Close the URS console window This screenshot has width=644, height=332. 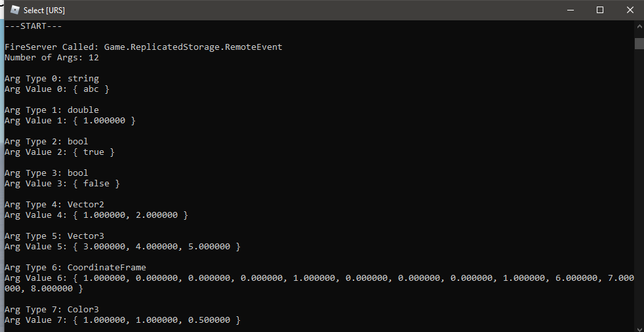pyautogui.click(x=630, y=10)
